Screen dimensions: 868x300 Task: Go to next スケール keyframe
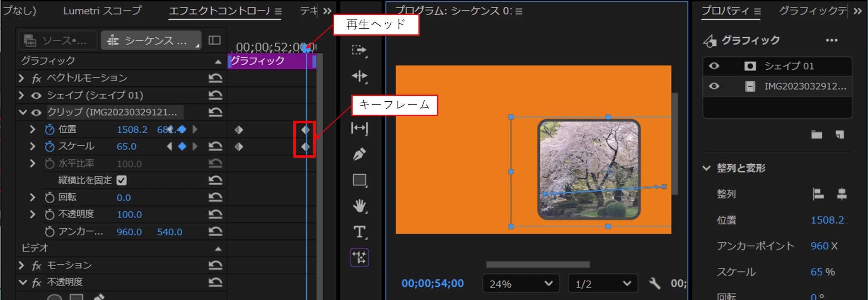pos(195,146)
